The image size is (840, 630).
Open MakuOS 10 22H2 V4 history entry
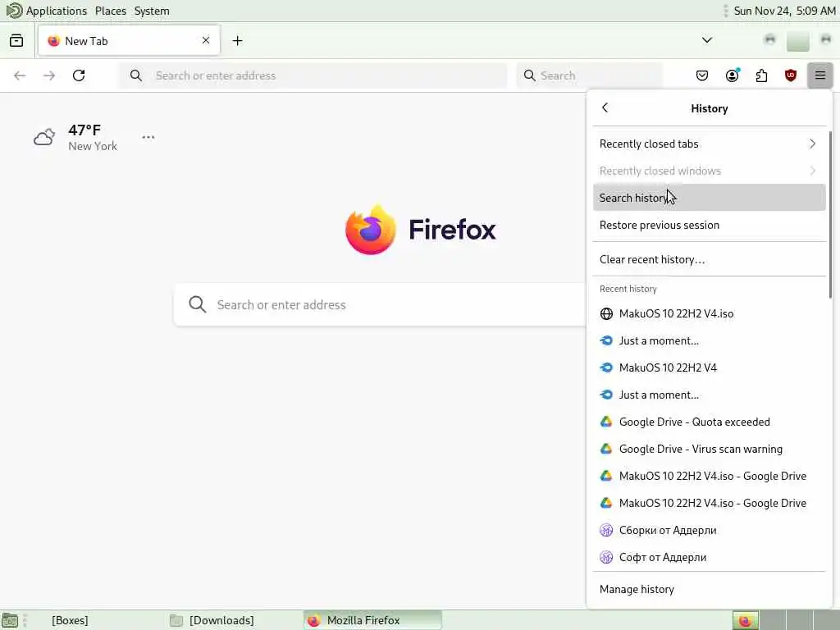click(x=709, y=367)
